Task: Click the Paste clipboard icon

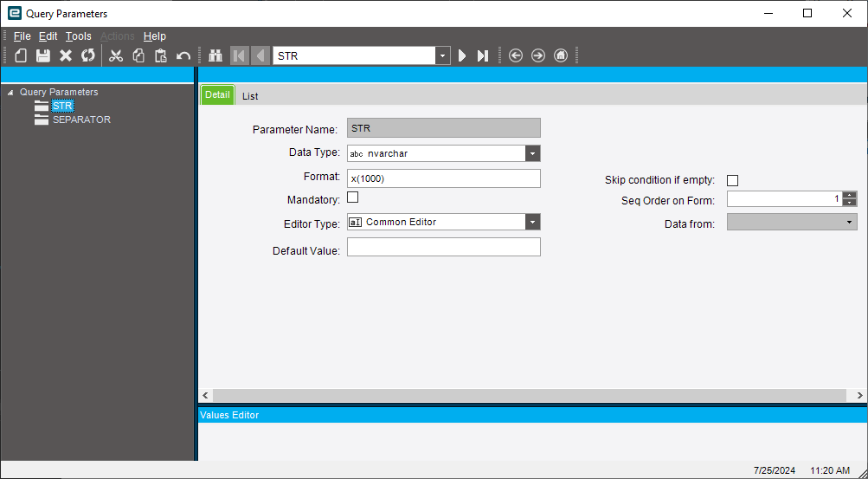Action: [x=161, y=55]
